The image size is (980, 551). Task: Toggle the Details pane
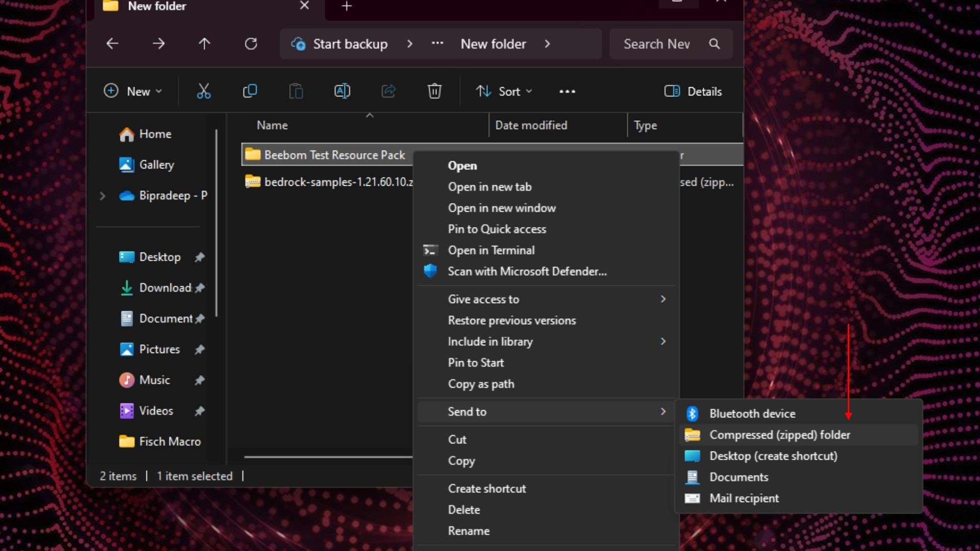(693, 91)
